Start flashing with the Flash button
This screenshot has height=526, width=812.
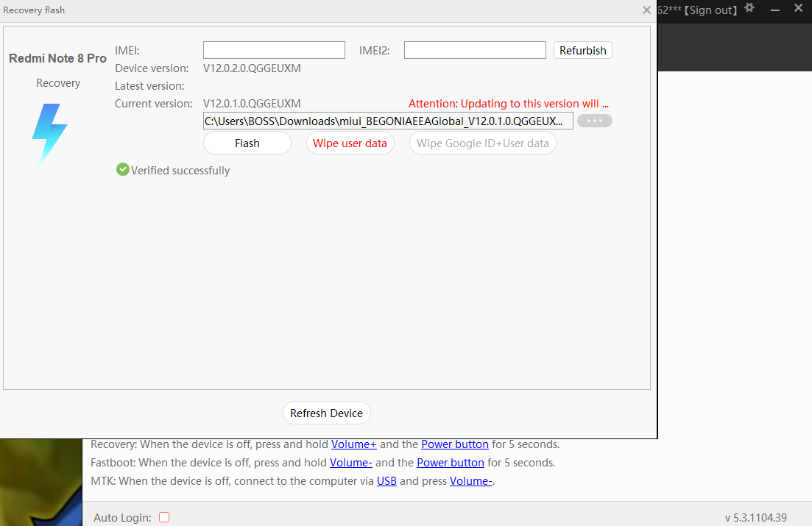(247, 143)
